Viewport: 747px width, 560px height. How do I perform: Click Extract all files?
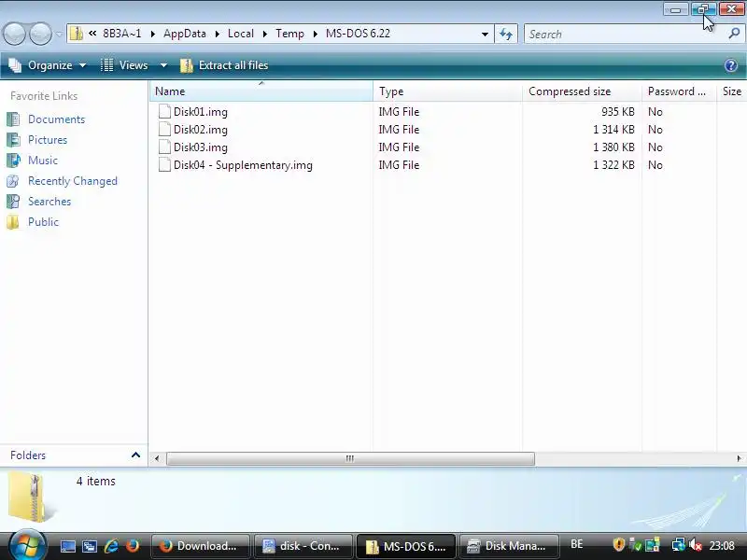tap(224, 65)
